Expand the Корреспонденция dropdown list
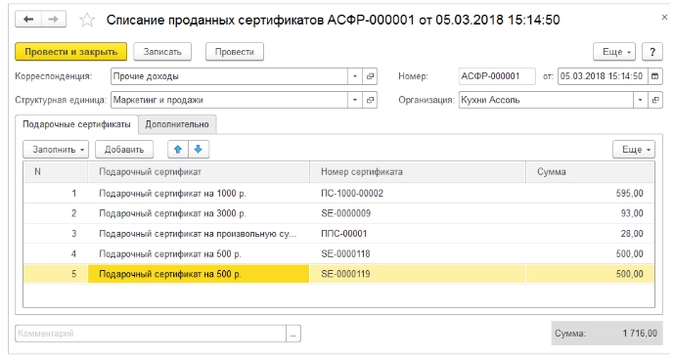 355,76
